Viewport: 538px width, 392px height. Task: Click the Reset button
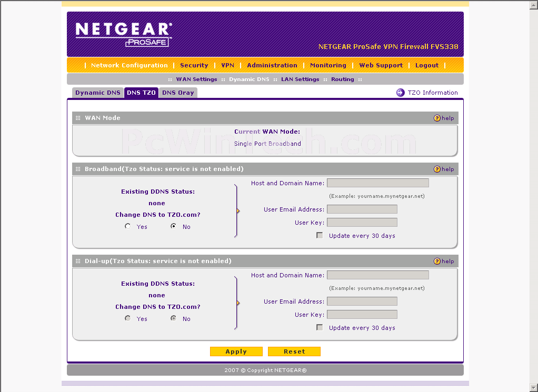pos(294,351)
